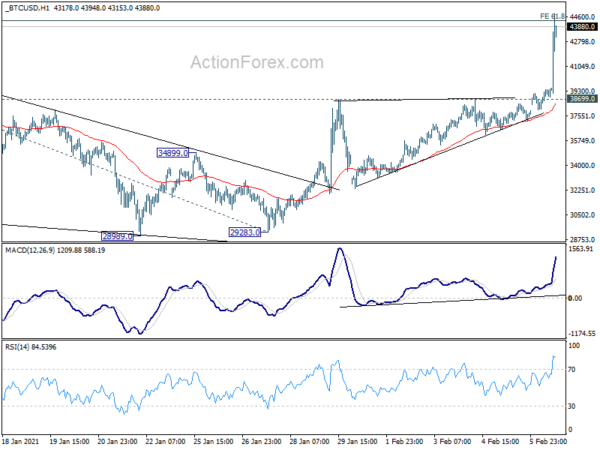Click the 41049.0 price axis value
The width and height of the screenshot is (600, 450).
point(582,66)
